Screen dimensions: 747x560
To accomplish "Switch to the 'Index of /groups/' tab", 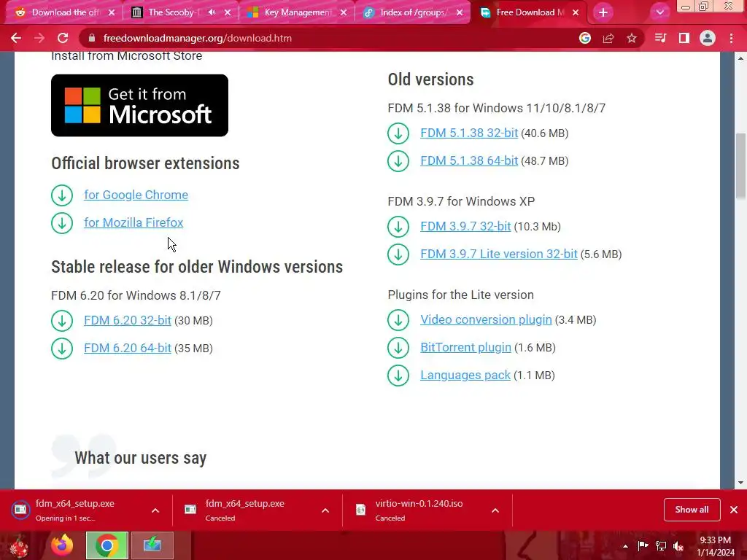I will coord(414,12).
